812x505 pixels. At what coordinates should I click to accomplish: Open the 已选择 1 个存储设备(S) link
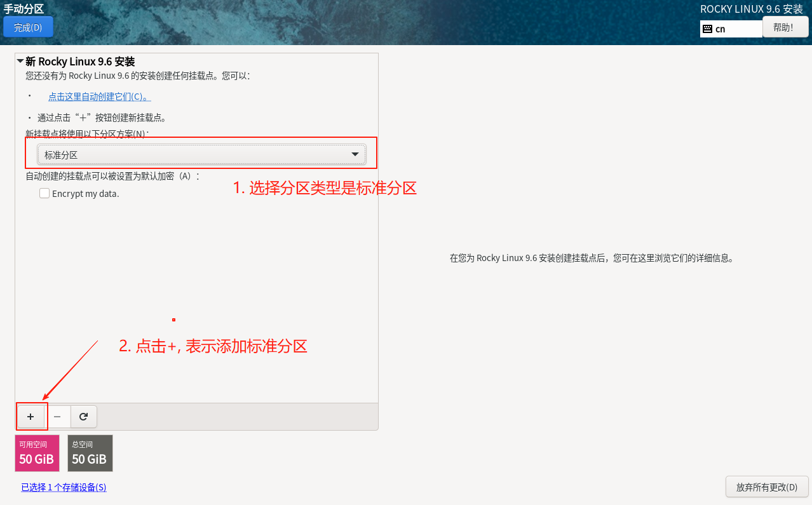click(64, 487)
